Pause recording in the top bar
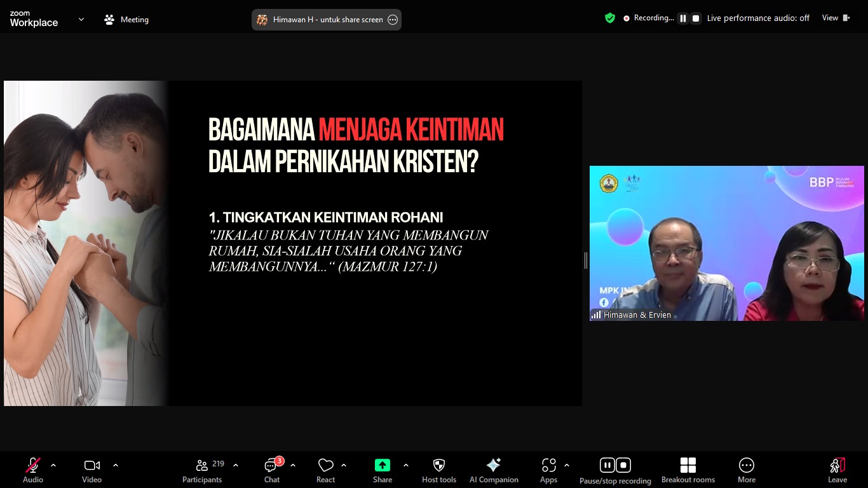Image resolution: width=868 pixels, height=488 pixels. pos(683,18)
